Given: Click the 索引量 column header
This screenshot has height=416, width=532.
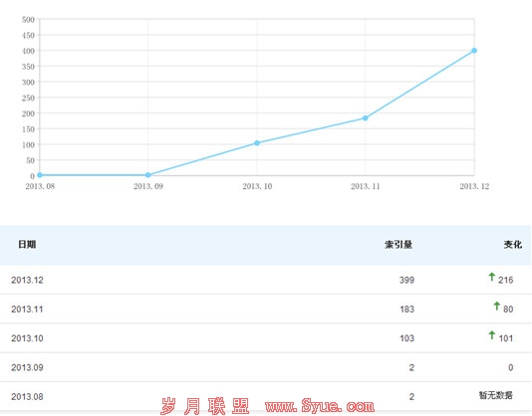Looking at the screenshot, I should coord(399,245).
